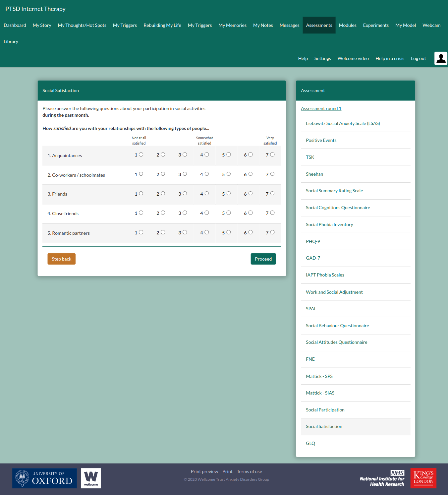Open the GLQ assessment item

[310, 443]
